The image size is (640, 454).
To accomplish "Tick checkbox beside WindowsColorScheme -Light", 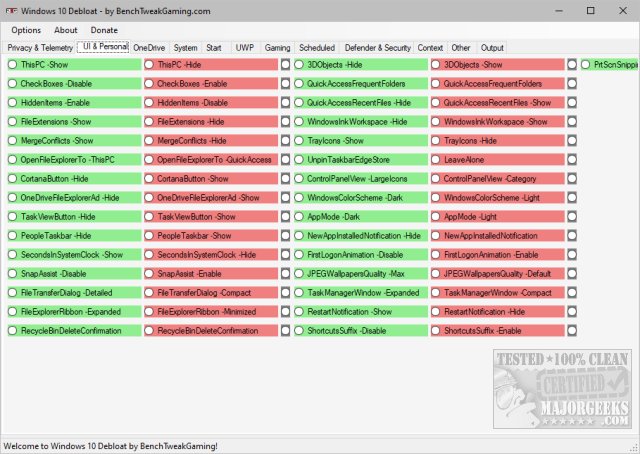I will pyautogui.click(x=572, y=198).
